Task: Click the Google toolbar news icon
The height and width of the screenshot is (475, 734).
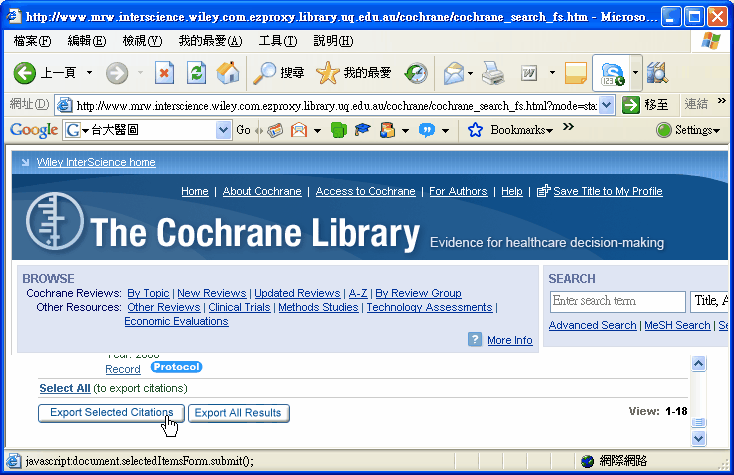Action: (275, 130)
